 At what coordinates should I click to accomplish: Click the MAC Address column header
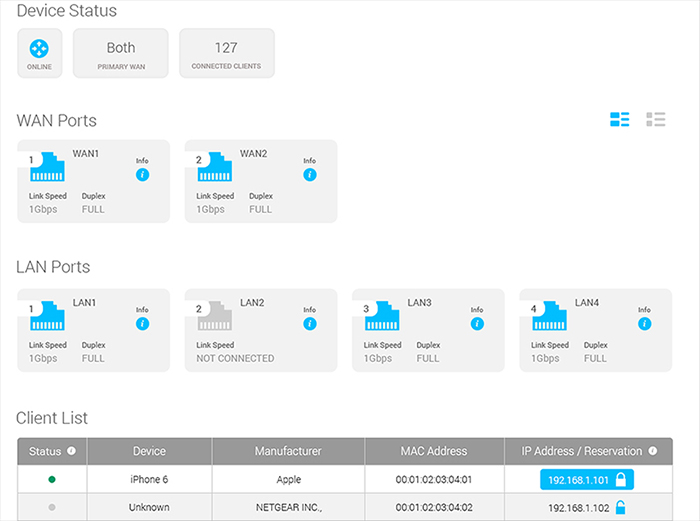tap(434, 451)
